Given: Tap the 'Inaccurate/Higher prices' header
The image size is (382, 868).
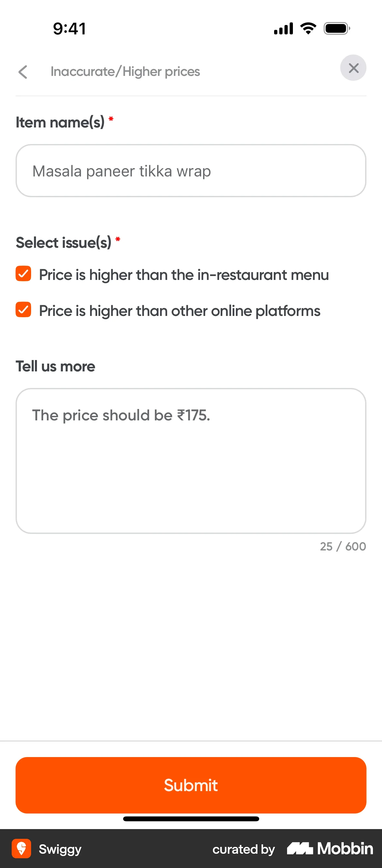Looking at the screenshot, I should pos(125,71).
